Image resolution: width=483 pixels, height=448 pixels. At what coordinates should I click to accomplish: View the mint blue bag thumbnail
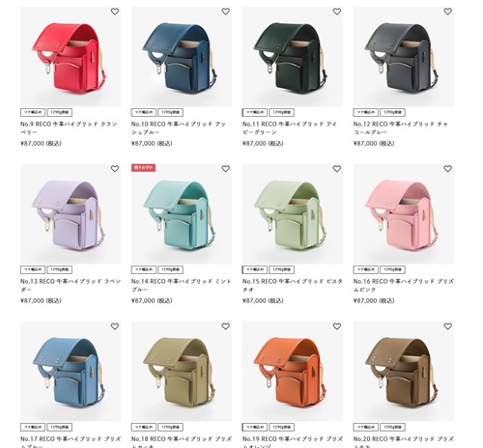point(182,214)
